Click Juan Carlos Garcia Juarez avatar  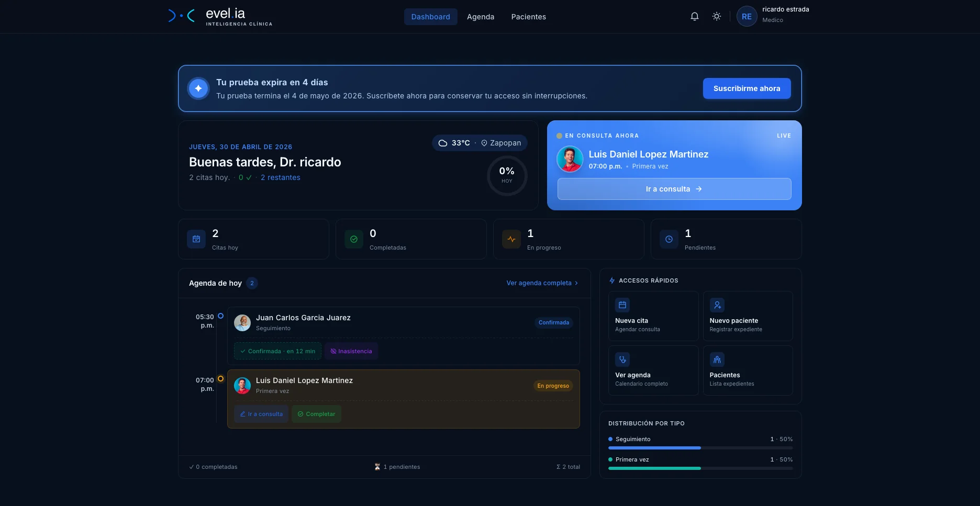(x=242, y=323)
